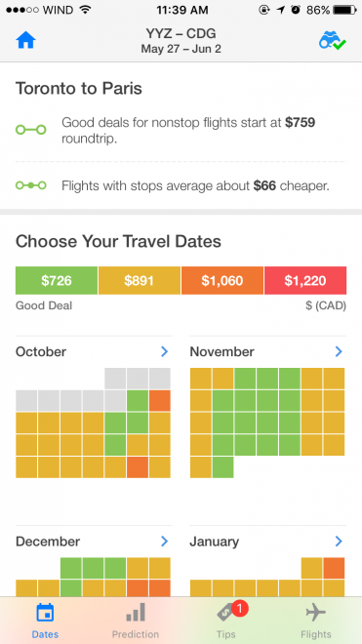Expand December with its chevron
The height and width of the screenshot is (644, 362).
click(x=164, y=541)
